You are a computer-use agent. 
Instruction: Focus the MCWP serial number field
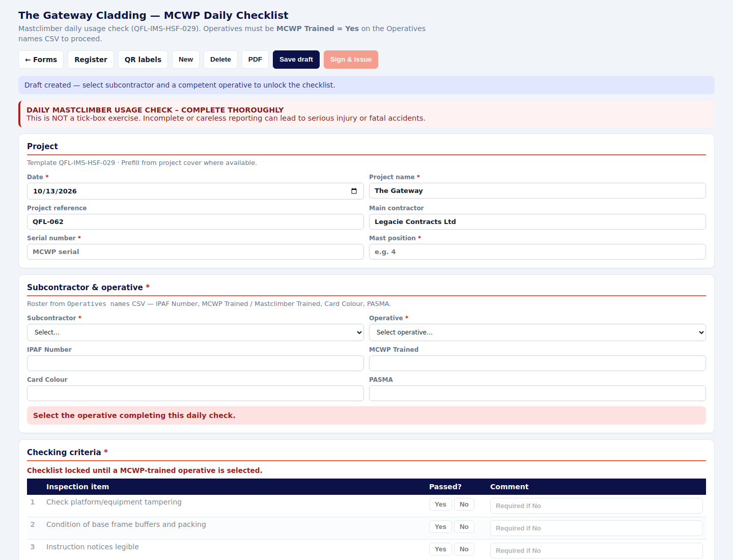coord(195,252)
